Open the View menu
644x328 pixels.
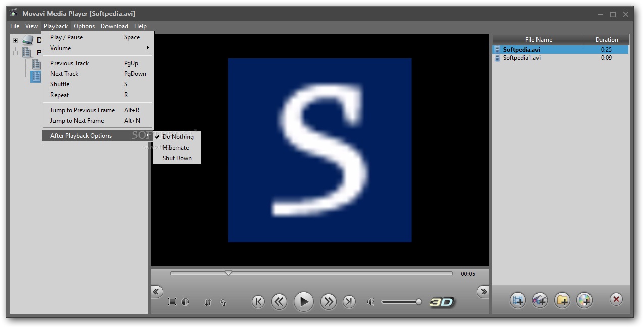[31, 26]
